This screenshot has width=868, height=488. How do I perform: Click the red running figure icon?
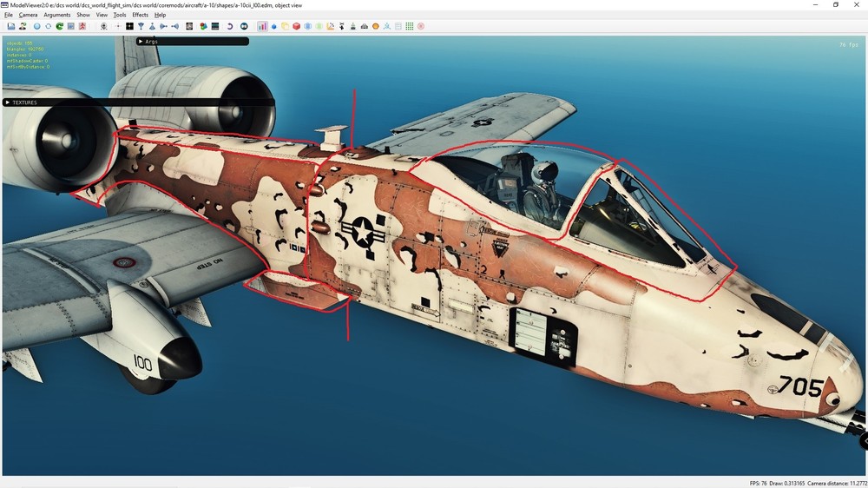(82, 26)
